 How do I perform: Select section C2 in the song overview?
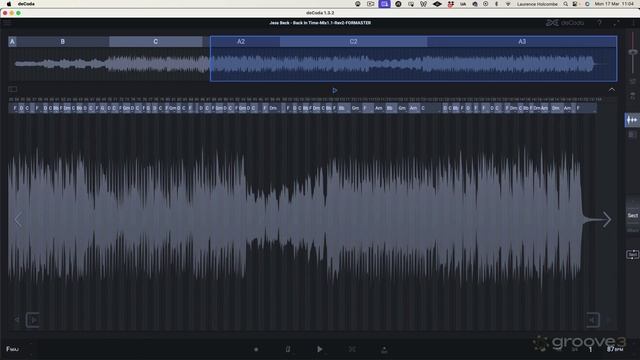(353, 42)
